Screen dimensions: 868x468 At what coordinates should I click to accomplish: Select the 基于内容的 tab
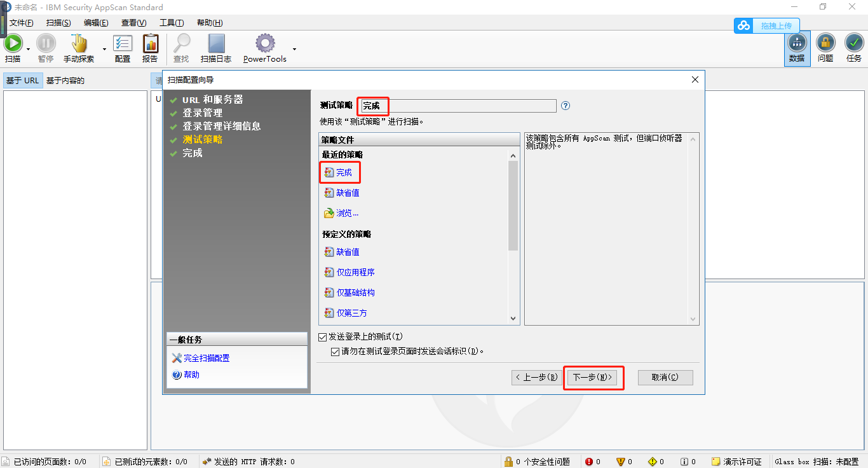[x=65, y=81]
